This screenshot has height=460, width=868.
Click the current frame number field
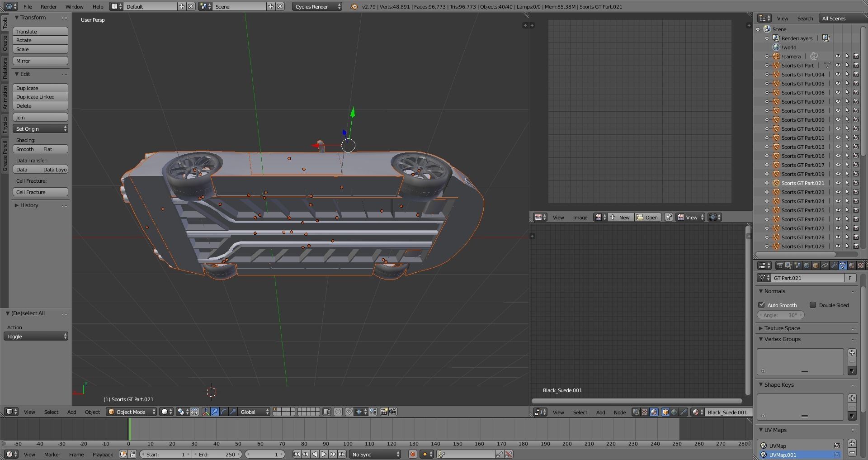pos(264,454)
